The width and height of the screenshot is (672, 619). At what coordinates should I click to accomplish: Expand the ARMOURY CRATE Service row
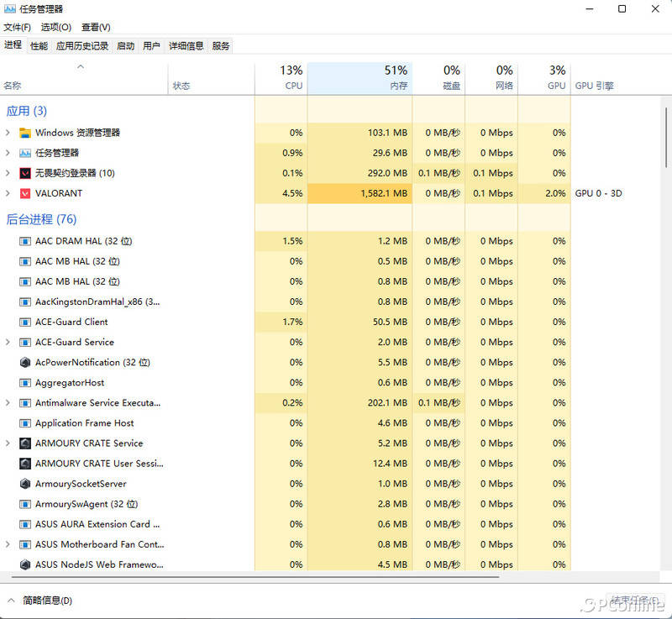(x=8, y=443)
